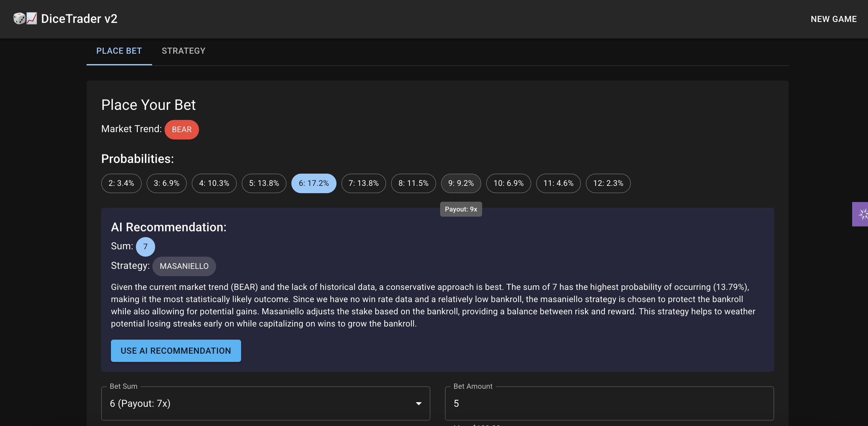This screenshot has height=426, width=868.
Task: Pick the 2: 3.4% probability chip
Action: pos(121,183)
